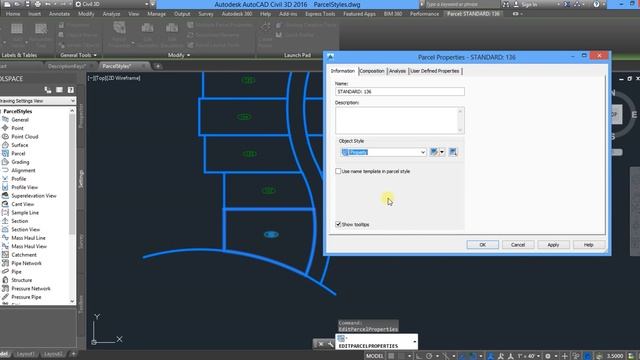Add a new drawing tab with plus
Screen dimensions: 640x360
tap(158, 66)
